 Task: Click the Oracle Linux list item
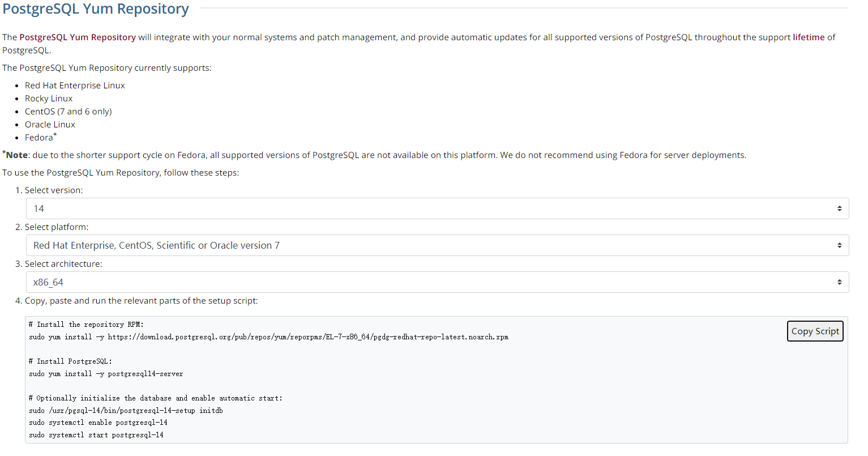[x=50, y=124]
